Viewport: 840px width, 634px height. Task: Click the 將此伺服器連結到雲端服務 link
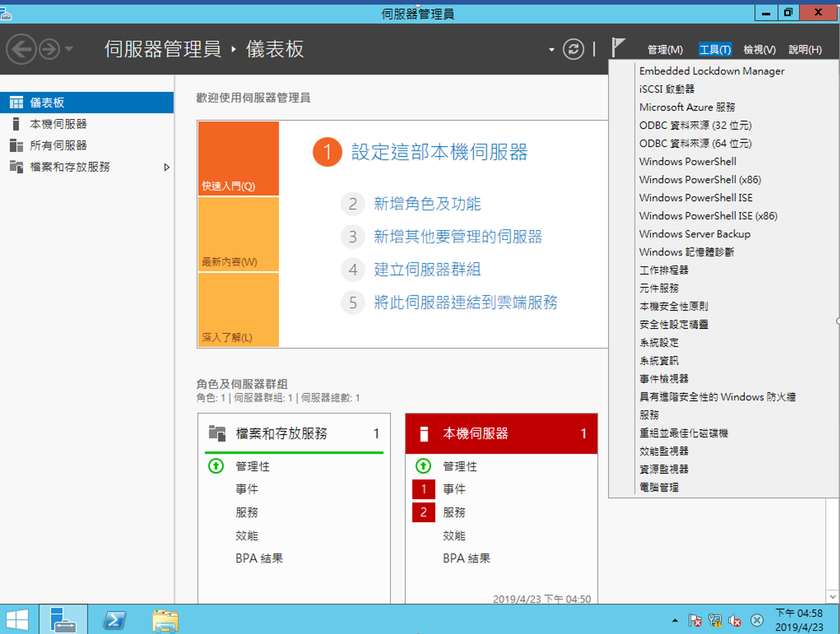(x=466, y=303)
